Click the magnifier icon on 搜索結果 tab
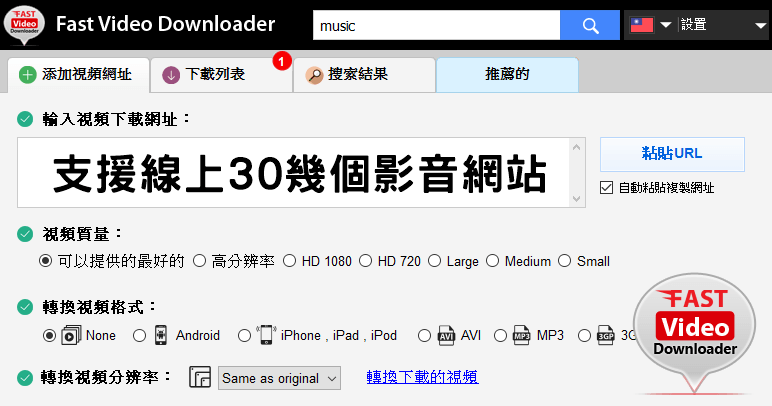The width and height of the screenshot is (772, 406). point(314,75)
